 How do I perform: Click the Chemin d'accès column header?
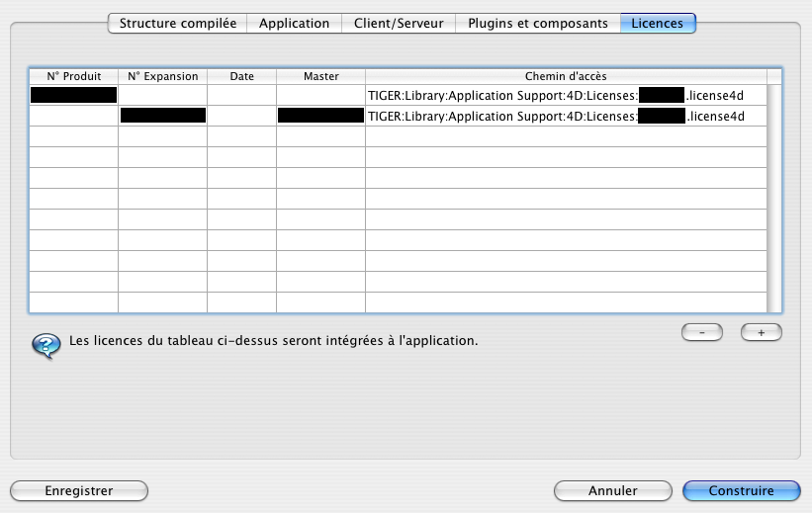point(566,76)
